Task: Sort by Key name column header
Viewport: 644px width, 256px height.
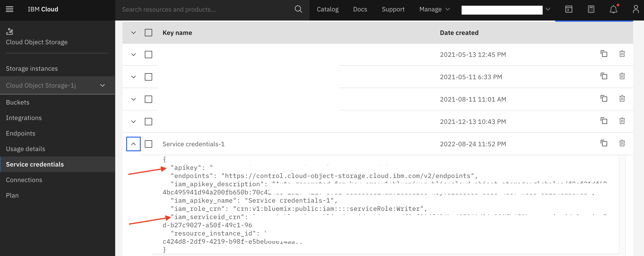Action: pos(177,33)
